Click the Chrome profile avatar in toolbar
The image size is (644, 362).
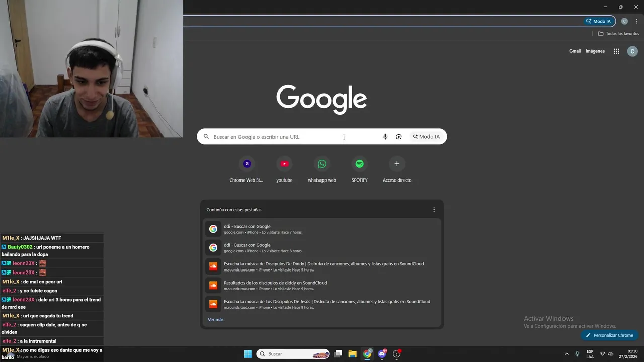[624, 21]
